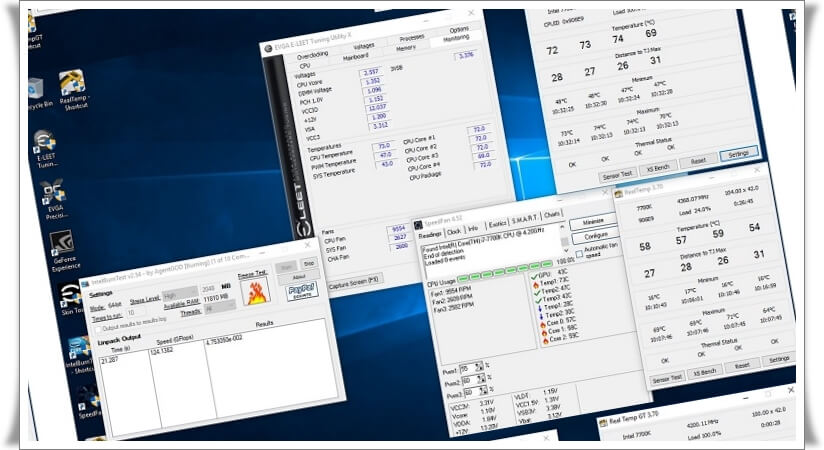Open the Exotics tab in SpeedFan
Screen dimensions: 824x450
tap(497, 224)
